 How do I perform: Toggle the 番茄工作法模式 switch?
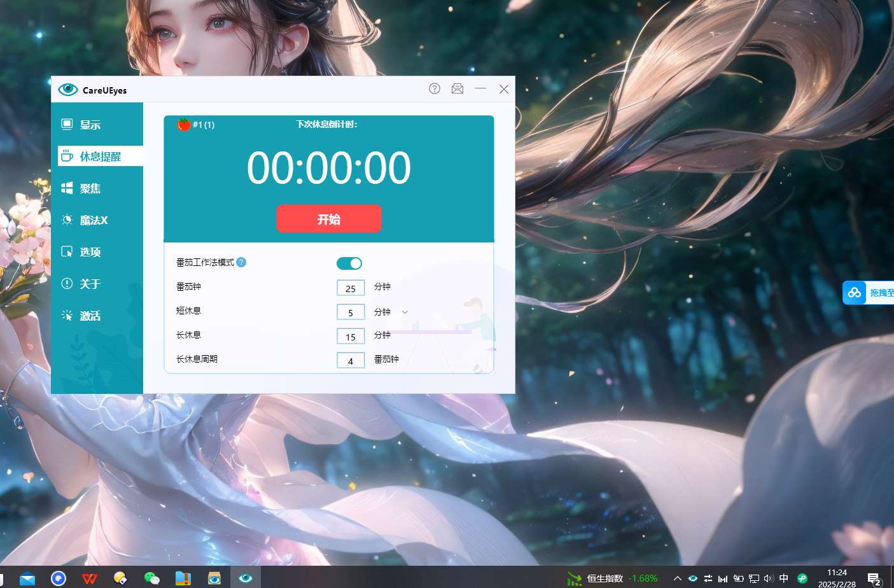click(x=349, y=263)
